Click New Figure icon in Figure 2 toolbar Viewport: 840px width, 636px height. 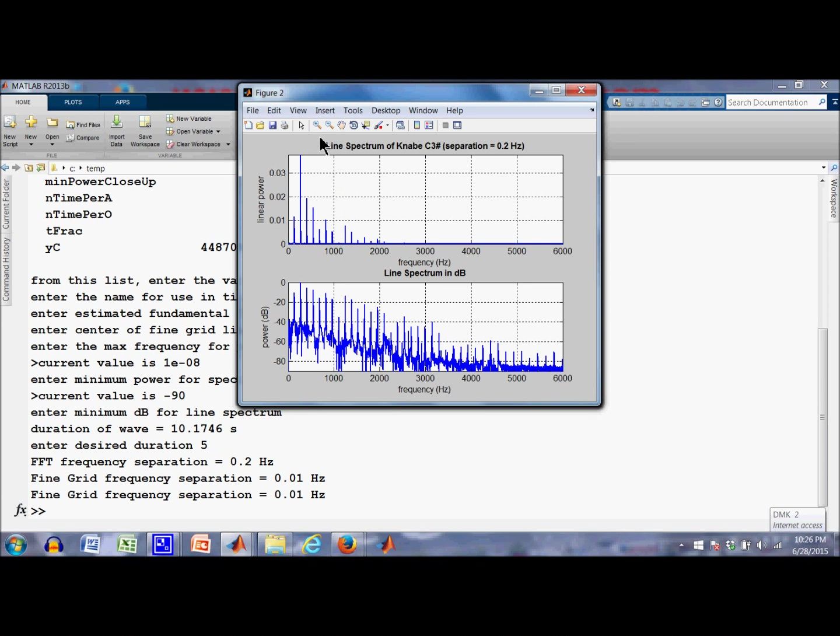[x=249, y=125]
